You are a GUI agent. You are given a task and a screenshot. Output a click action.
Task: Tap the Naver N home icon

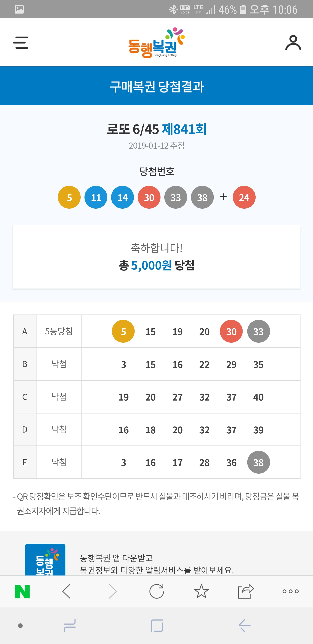[x=22, y=591]
